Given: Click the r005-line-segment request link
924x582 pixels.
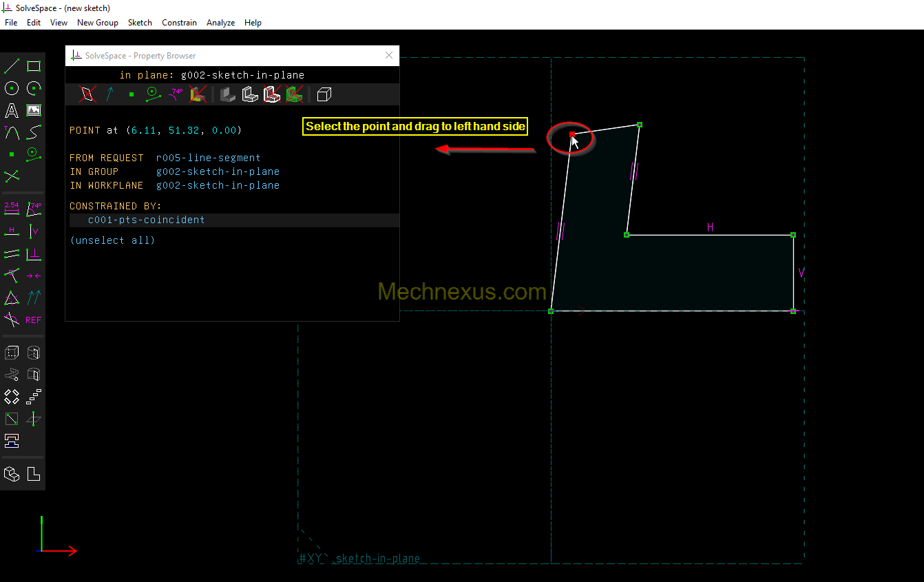Looking at the screenshot, I should pyautogui.click(x=208, y=158).
